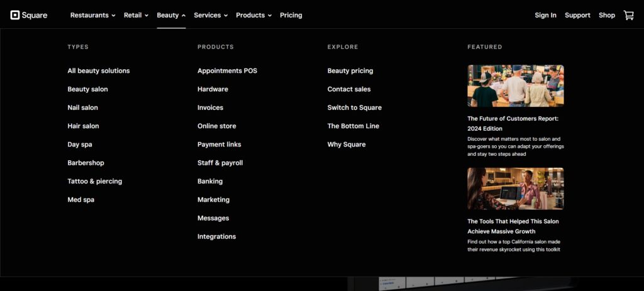This screenshot has width=644, height=291.
Task: Expand the Services dropdown menu
Action: tap(211, 15)
